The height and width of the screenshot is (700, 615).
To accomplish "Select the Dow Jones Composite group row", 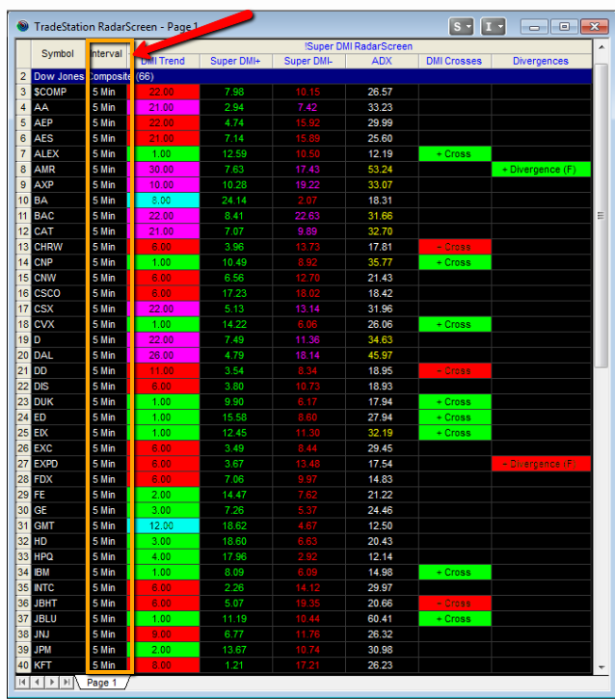I will point(311,76).
